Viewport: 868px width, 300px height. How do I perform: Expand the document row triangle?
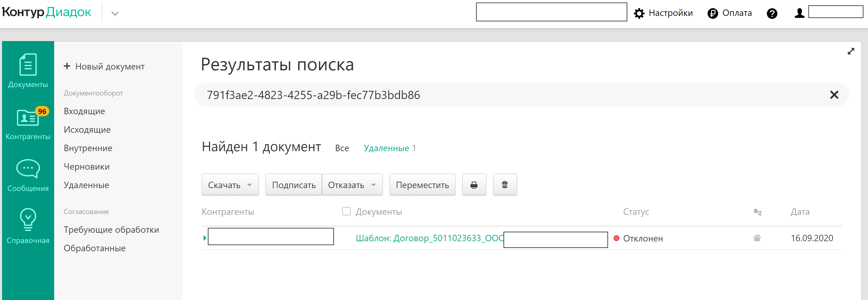point(205,238)
